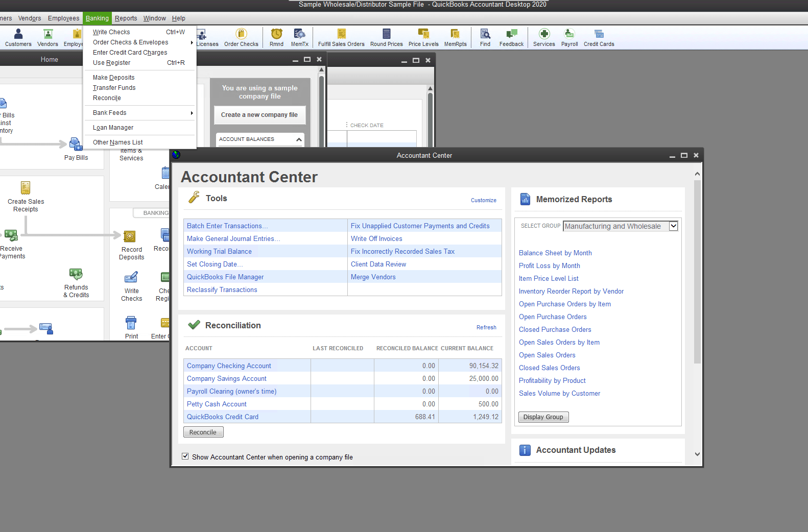Open the Reports menu
This screenshot has height=532, width=808.
tap(126, 18)
